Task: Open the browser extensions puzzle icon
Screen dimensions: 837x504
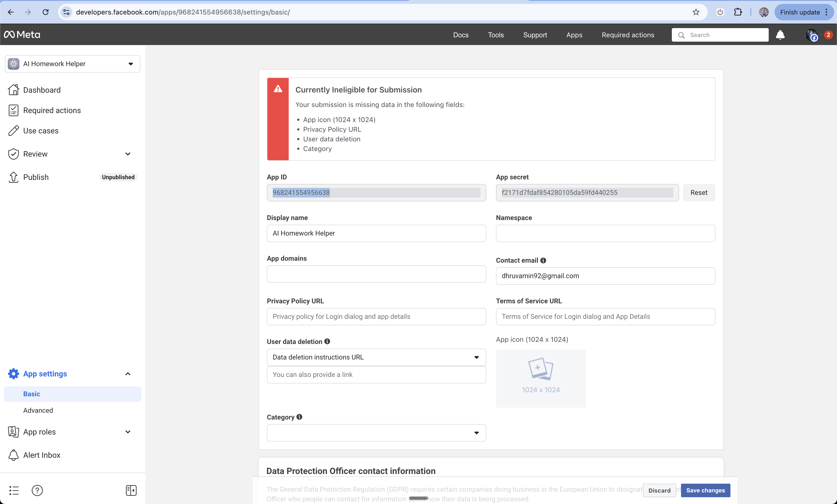Action: click(x=738, y=12)
